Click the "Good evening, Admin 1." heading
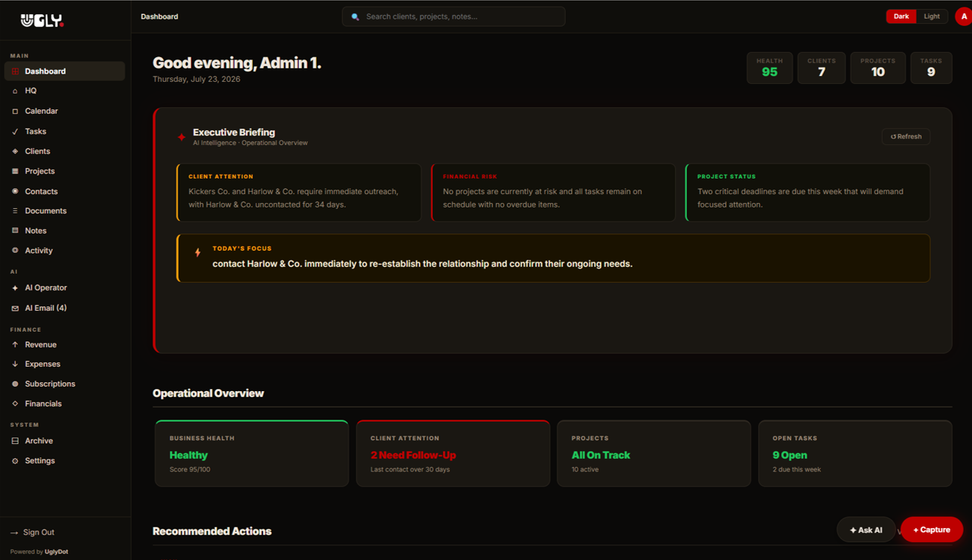 (x=237, y=63)
